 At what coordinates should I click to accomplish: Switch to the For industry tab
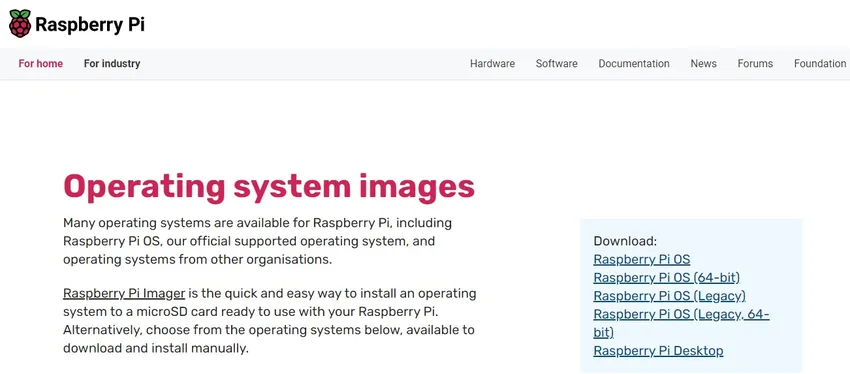tap(112, 63)
